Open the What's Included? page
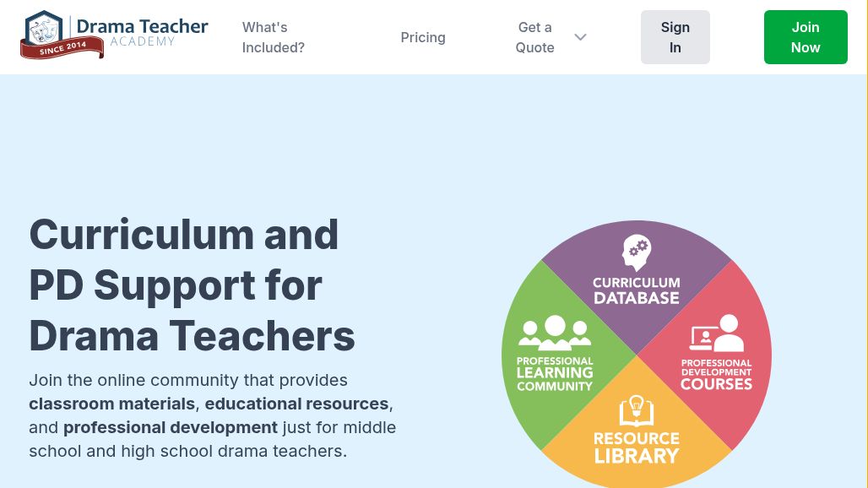The image size is (868, 488). coord(273,37)
